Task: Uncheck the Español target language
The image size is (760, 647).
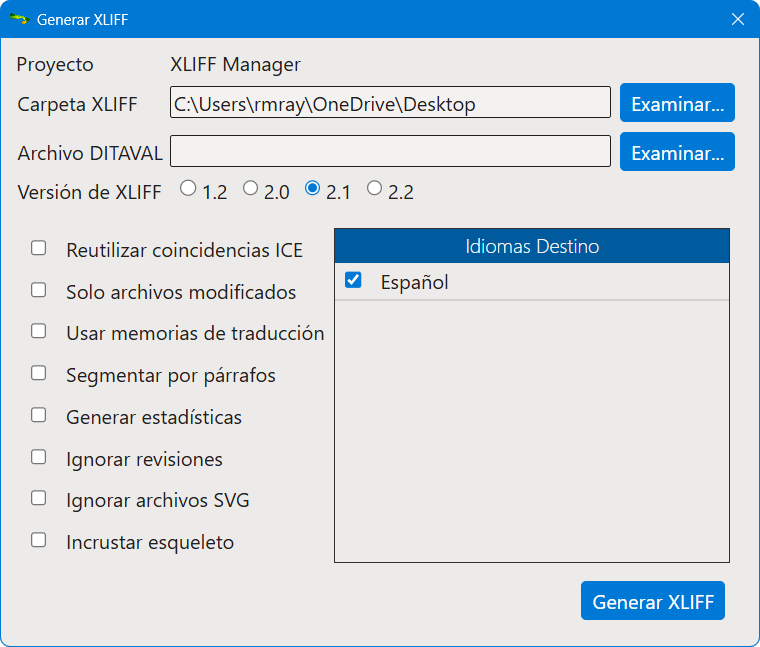Action: (353, 280)
